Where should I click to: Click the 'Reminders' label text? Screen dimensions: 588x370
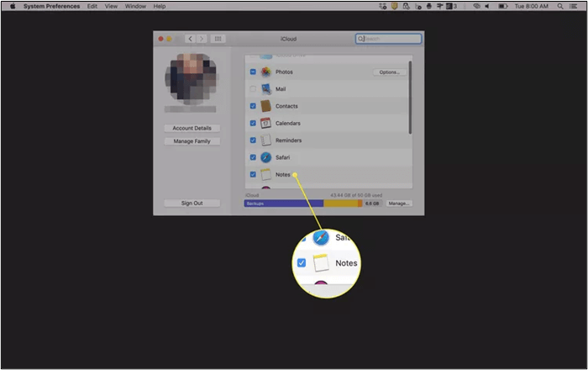(x=288, y=140)
